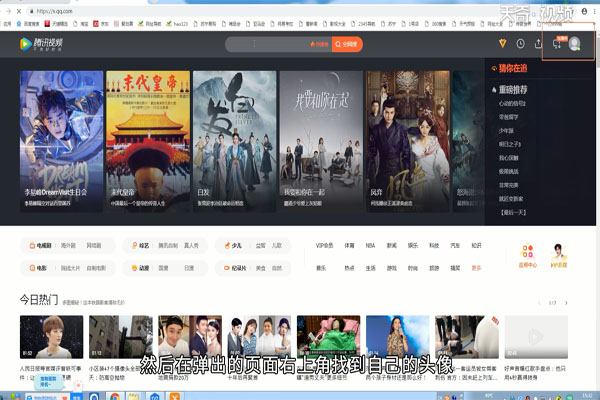Screen dimensions: 600x400
Task: Open 【最后一天】 entry in recommendation list
Action: pos(513,212)
